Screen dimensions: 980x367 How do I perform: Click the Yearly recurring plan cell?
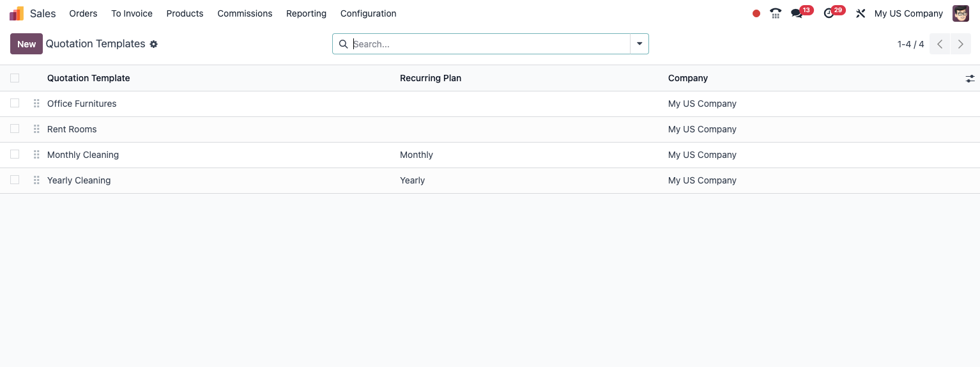click(412, 180)
